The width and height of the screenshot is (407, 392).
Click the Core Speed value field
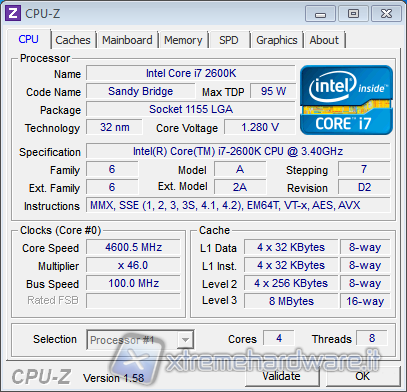133,247
